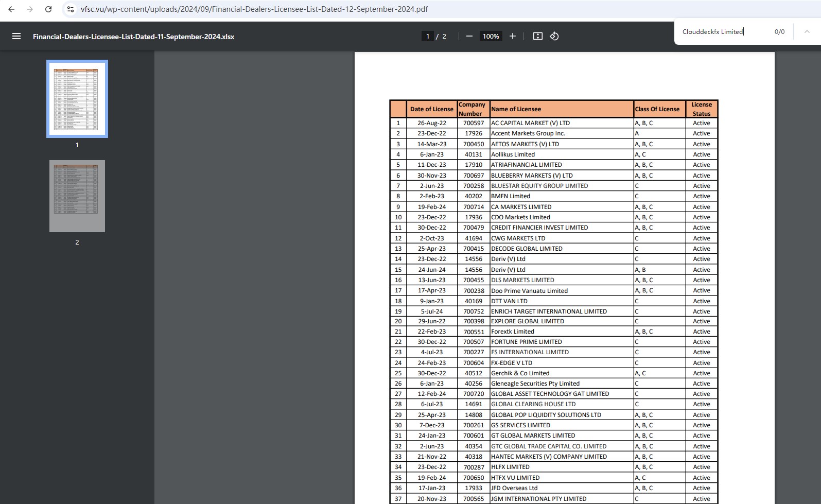Zoom in on the PDF
The image size is (821, 504).
coord(512,36)
